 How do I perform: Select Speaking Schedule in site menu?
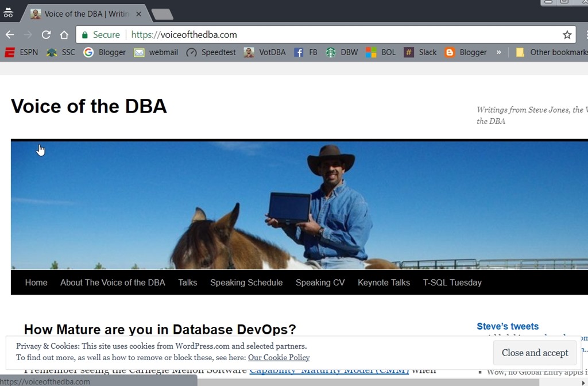pyautogui.click(x=246, y=283)
